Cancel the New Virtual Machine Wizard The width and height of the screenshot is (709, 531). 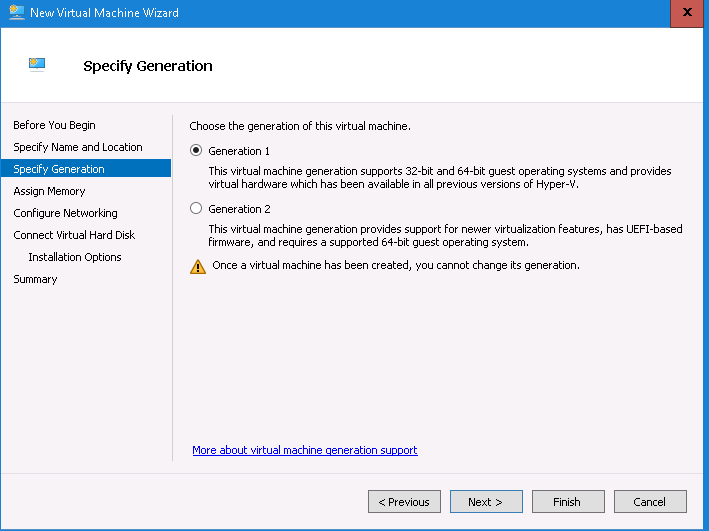[x=649, y=502]
